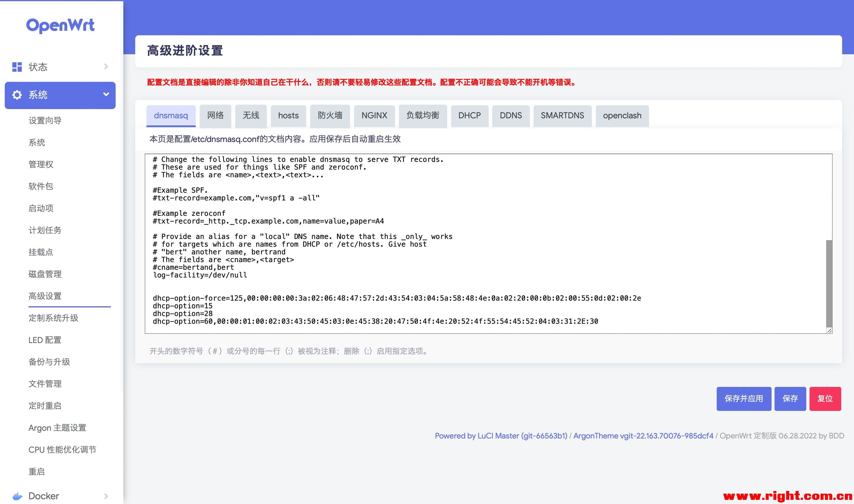Switch to the openclash tab
854x504 pixels.
[622, 116]
